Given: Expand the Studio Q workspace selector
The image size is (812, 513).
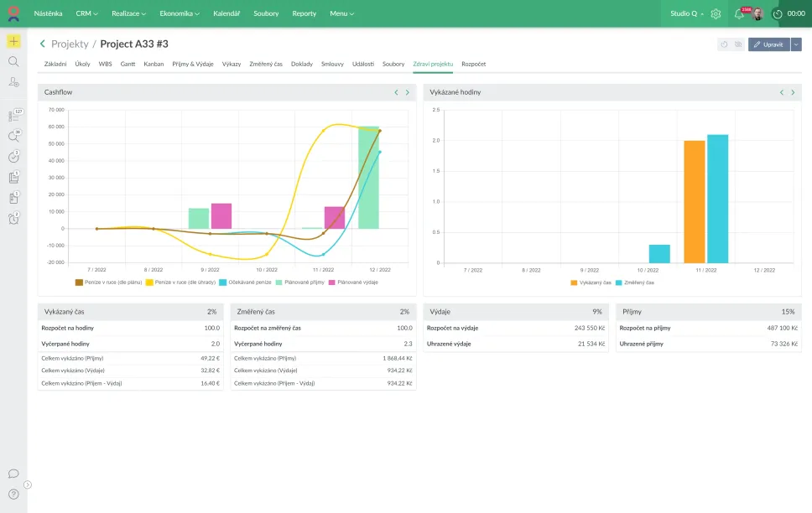Looking at the screenshot, I should [687, 13].
